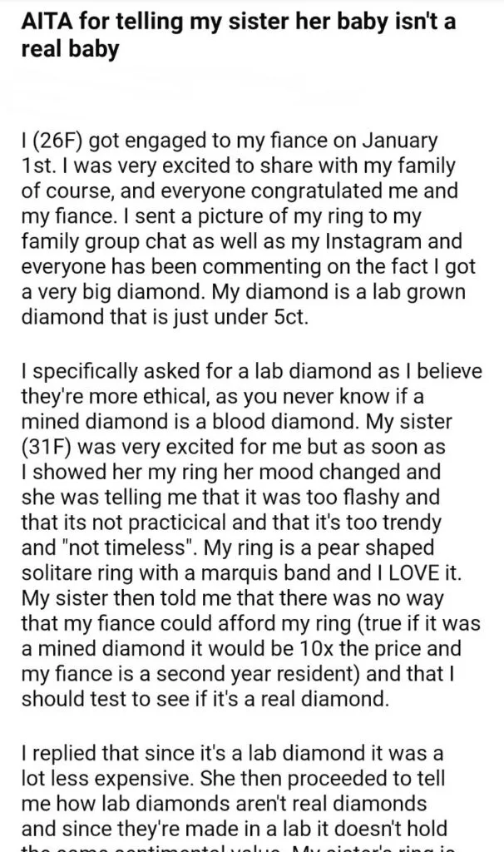Click the word "January" in first paragraph

(399, 140)
